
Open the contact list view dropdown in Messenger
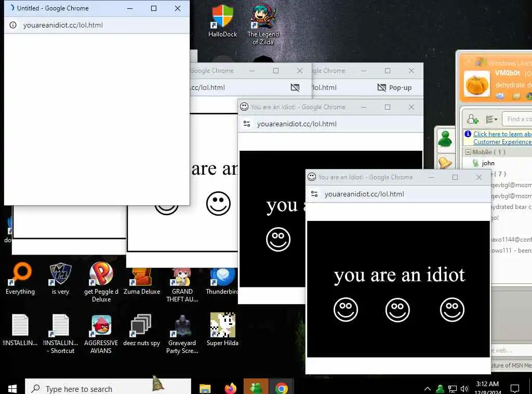click(491, 120)
